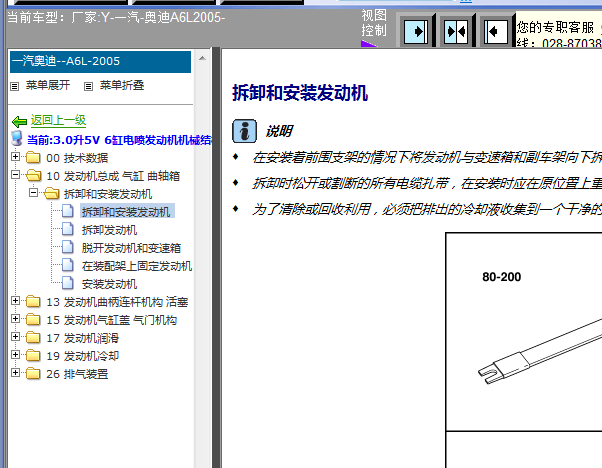Expand the 13 发动机曲柄连杆机构 活塞 node
Viewport: 602px width, 468px height.
point(15,301)
